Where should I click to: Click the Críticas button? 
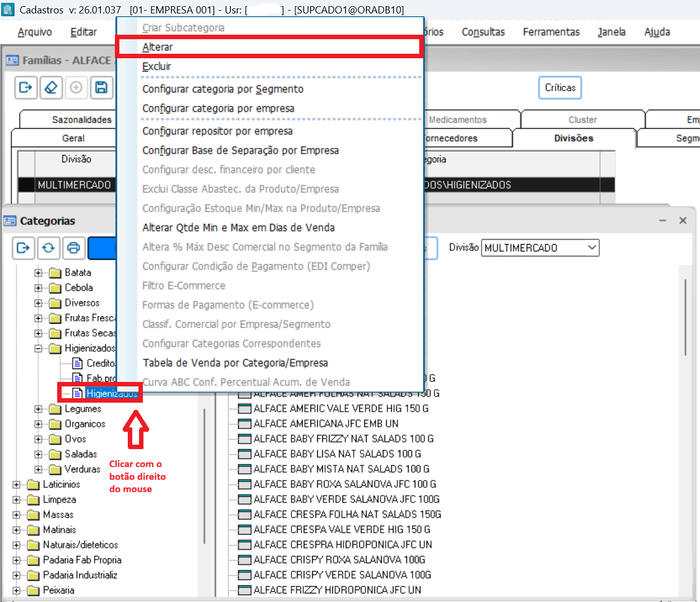point(560,88)
